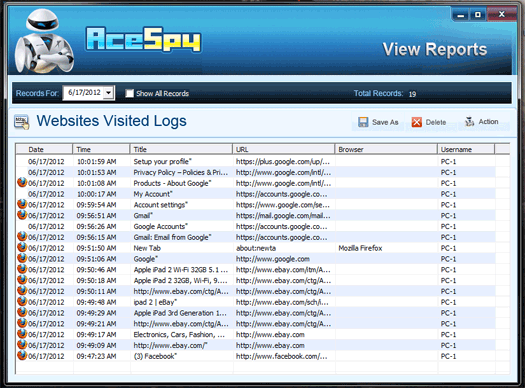Sort by the URL column header
Screen dimensions: 525x388
[x=284, y=149]
